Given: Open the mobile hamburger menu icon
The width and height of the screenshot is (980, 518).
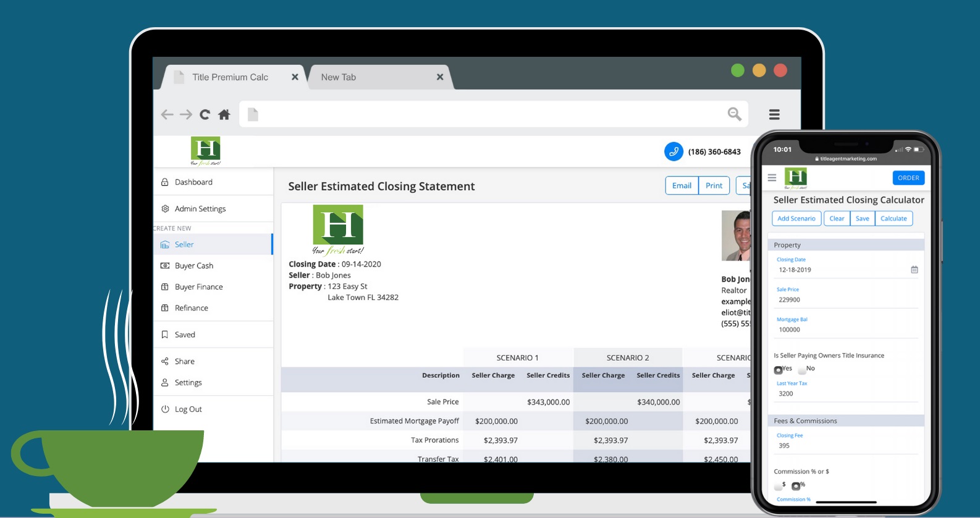Looking at the screenshot, I should pyautogui.click(x=772, y=178).
